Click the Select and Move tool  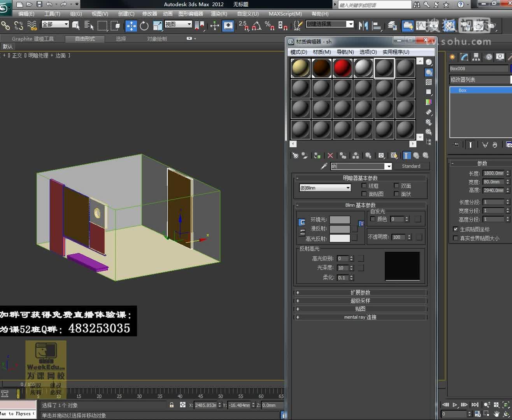[x=132, y=26]
